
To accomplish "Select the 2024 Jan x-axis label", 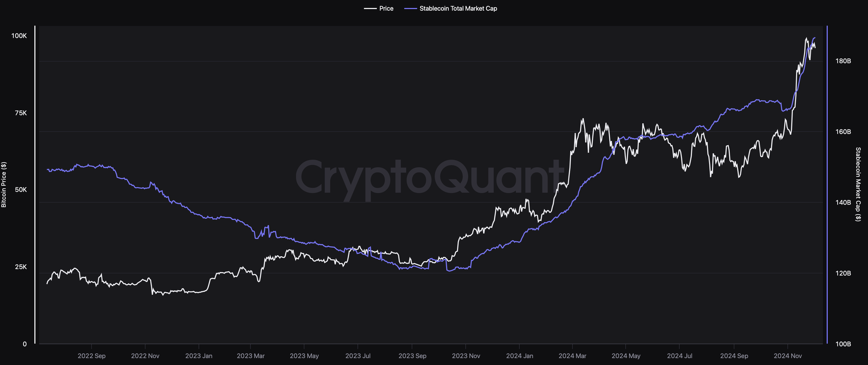I will pyautogui.click(x=519, y=356).
